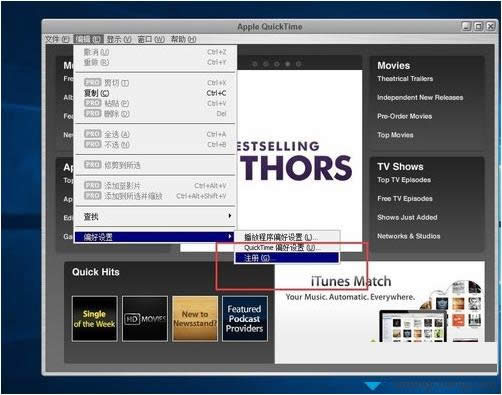The height and width of the screenshot is (395, 502).
Task: Click the PRO 不选 (N) entry
Action: (155, 145)
